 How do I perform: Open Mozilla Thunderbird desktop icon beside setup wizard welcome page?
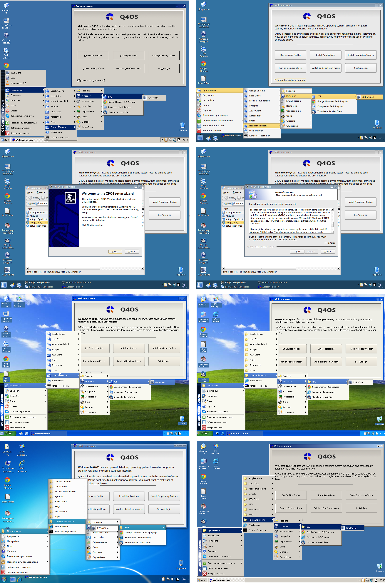click(x=8, y=243)
